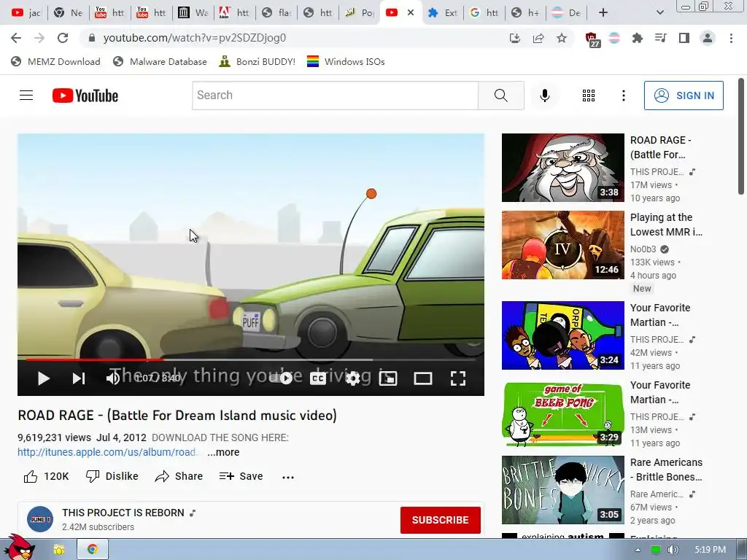The width and height of the screenshot is (747, 560).
Task: Open a new browser tab
Action: (x=603, y=13)
